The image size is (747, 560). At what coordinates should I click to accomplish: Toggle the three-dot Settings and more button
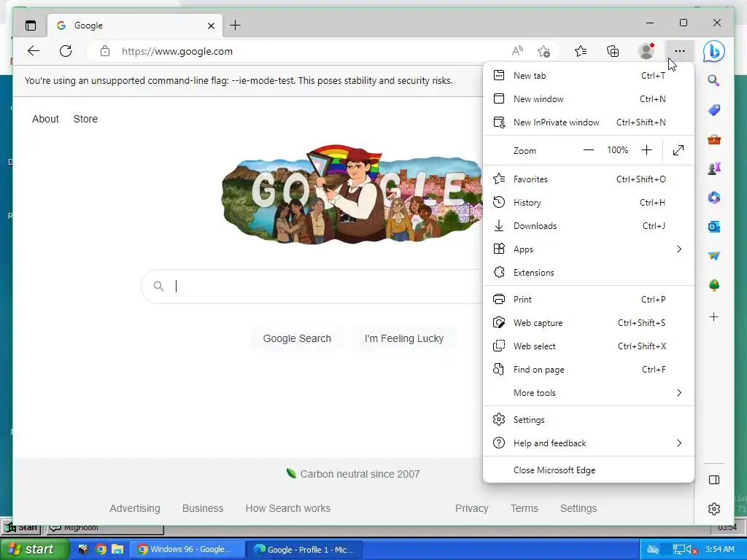[x=680, y=51]
